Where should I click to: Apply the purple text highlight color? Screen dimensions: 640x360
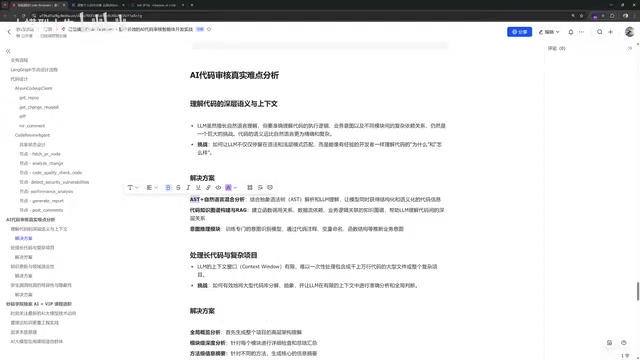click(228, 187)
